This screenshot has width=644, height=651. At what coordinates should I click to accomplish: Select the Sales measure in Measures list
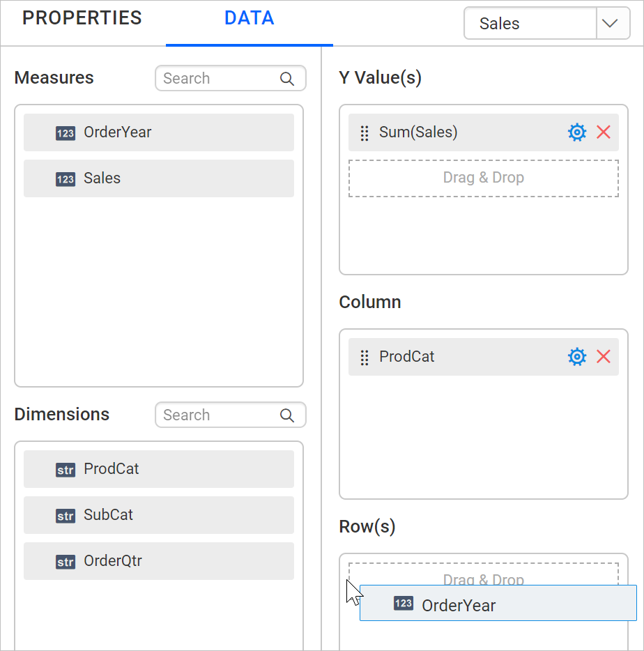(158, 178)
